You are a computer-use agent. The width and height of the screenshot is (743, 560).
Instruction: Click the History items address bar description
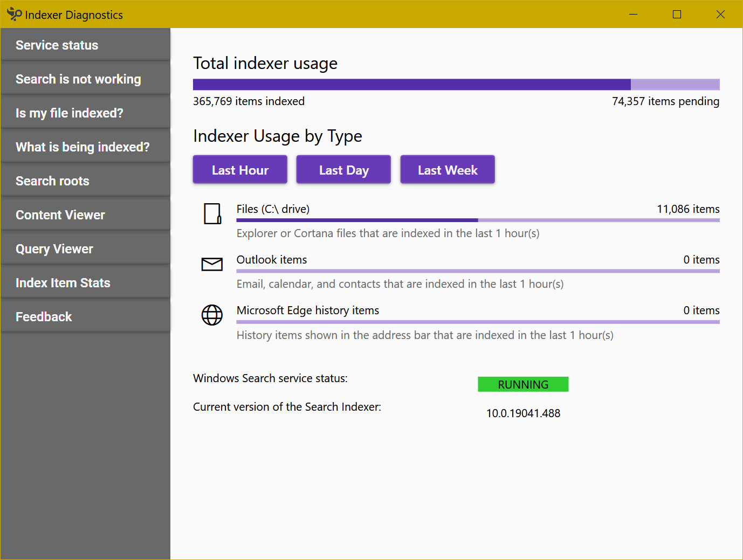425,335
